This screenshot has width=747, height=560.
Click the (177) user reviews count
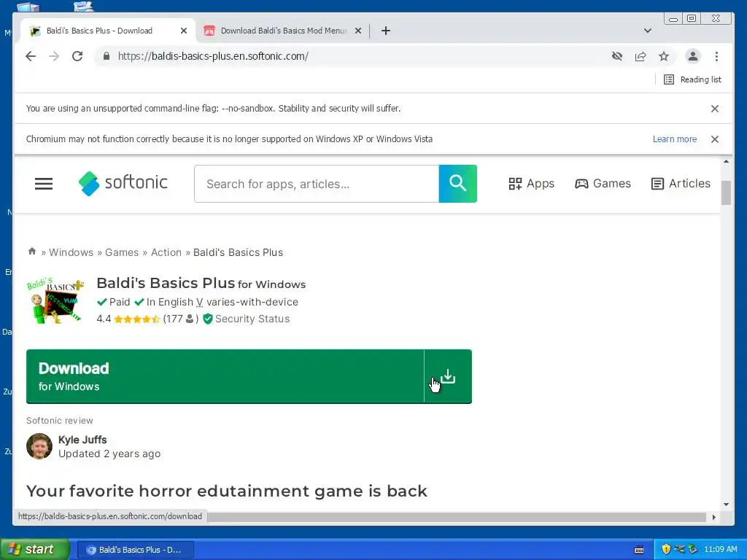pos(181,319)
